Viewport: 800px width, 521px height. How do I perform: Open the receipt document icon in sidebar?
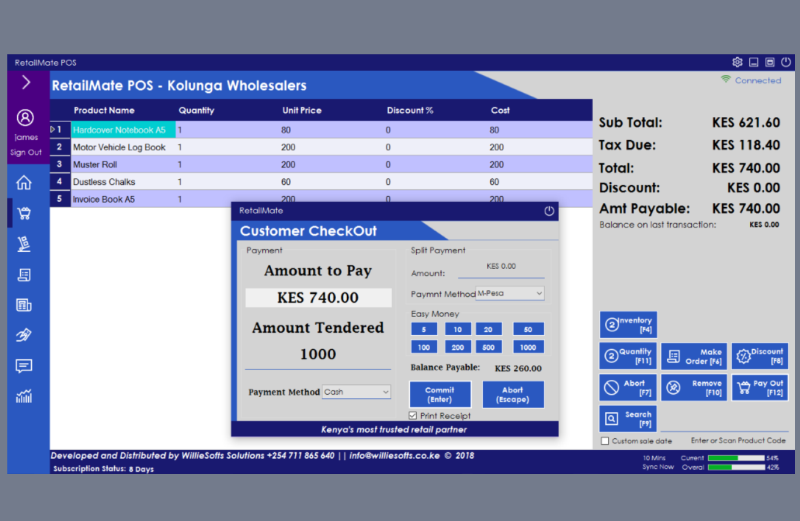point(24,275)
